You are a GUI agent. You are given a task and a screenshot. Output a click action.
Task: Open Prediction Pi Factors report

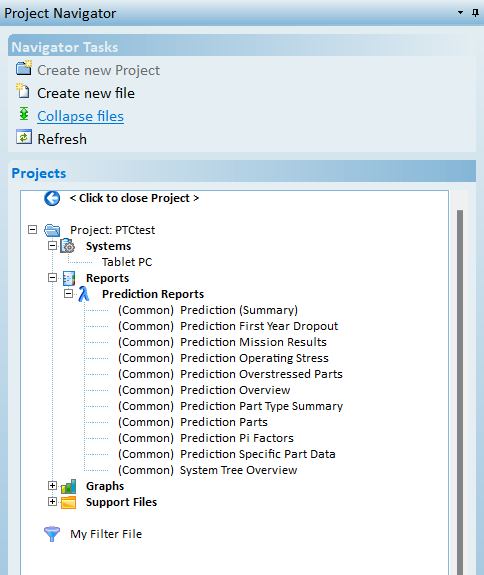tap(206, 438)
